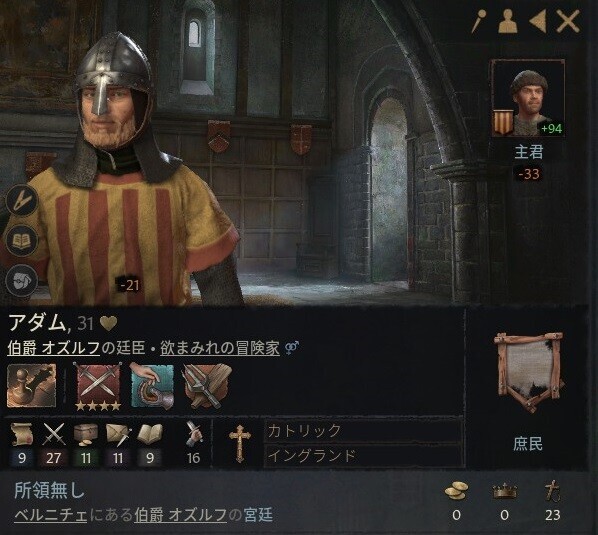
Task: Select the crossed swords four-star trait
Action: tap(98, 386)
